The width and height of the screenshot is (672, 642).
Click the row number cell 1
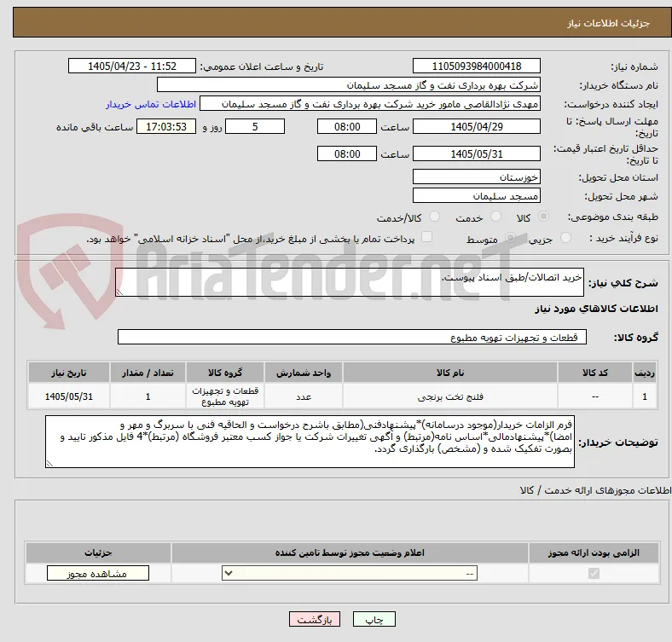point(645,396)
